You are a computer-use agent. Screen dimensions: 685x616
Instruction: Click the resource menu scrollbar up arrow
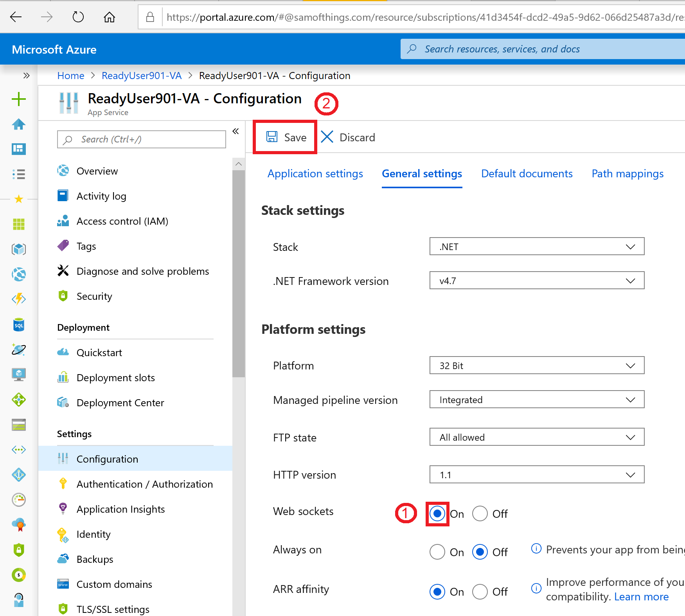click(x=239, y=164)
